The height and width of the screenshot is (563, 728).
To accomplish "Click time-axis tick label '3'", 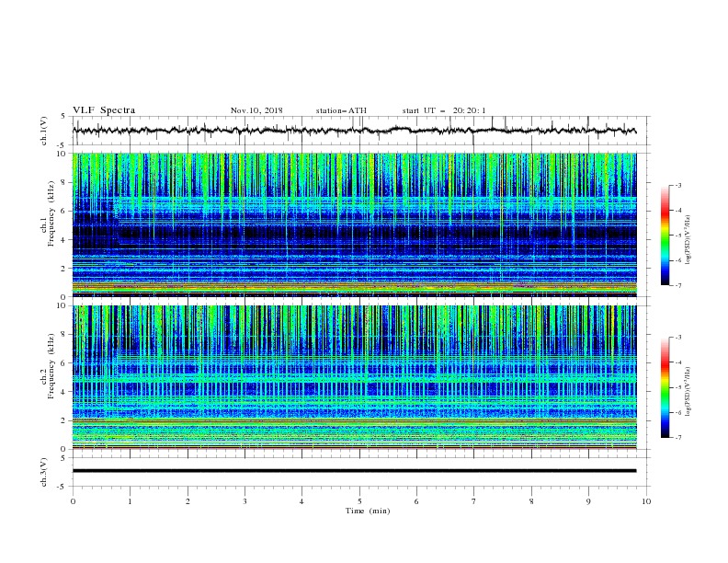I will [x=245, y=501].
